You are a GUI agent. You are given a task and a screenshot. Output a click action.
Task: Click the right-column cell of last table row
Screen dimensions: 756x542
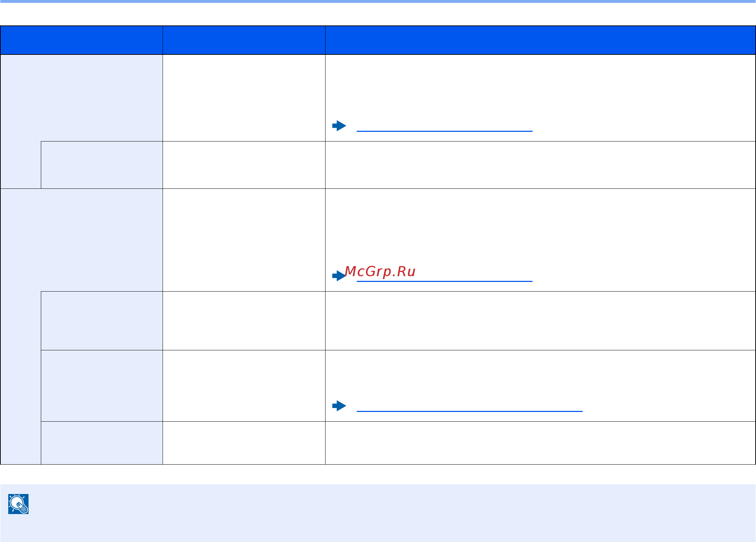(540, 443)
